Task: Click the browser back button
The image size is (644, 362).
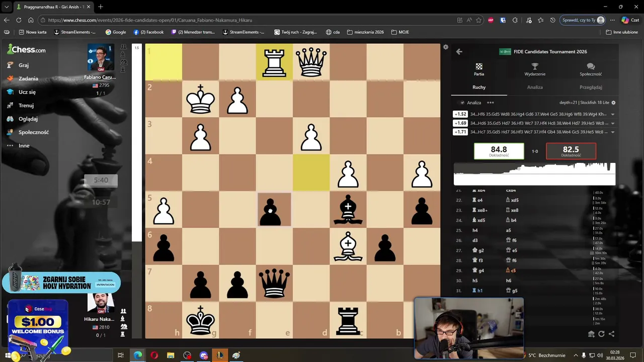Action: pyautogui.click(x=7, y=20)
